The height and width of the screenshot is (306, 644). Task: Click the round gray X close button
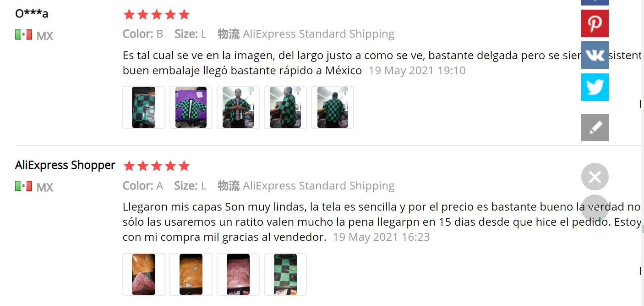click(x=595, y=177)
